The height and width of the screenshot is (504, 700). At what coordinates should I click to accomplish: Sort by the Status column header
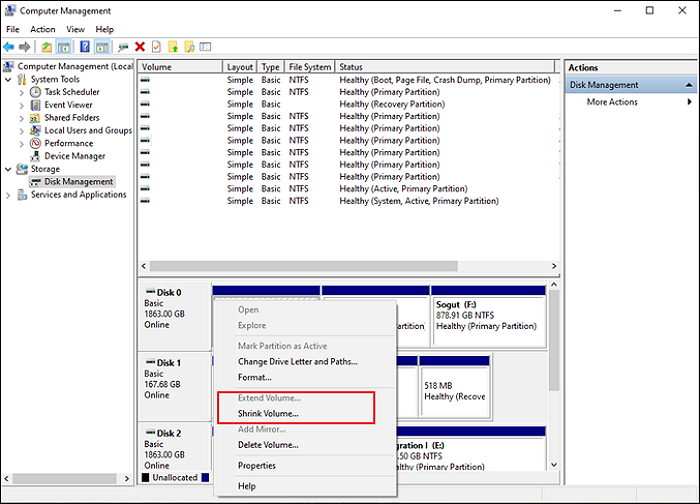pos(350,67)
